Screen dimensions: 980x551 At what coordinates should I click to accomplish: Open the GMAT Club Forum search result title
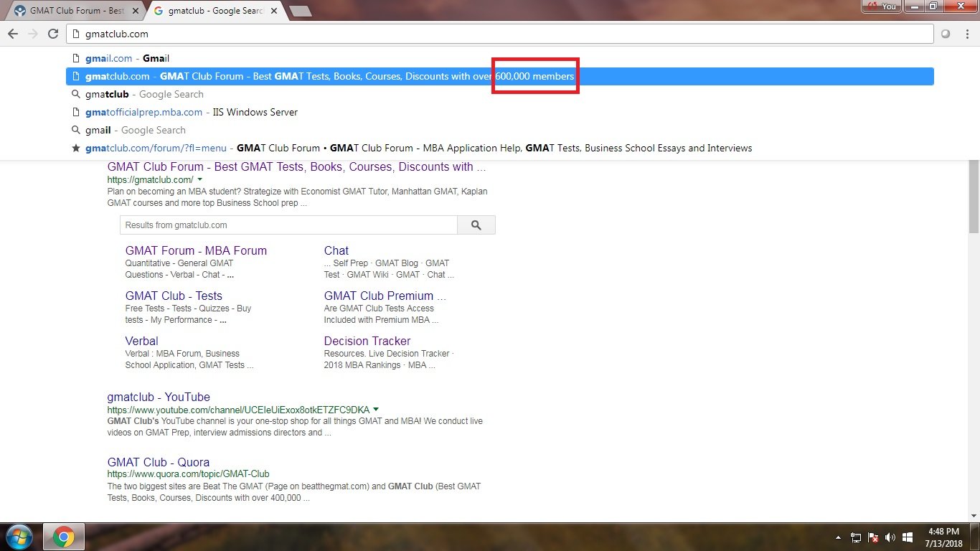coord(297,167)
